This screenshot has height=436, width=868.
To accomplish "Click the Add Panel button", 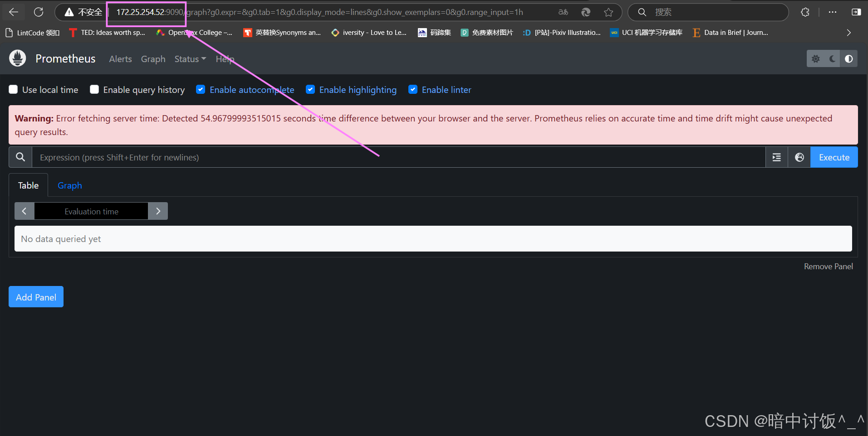I will (36, 297).
